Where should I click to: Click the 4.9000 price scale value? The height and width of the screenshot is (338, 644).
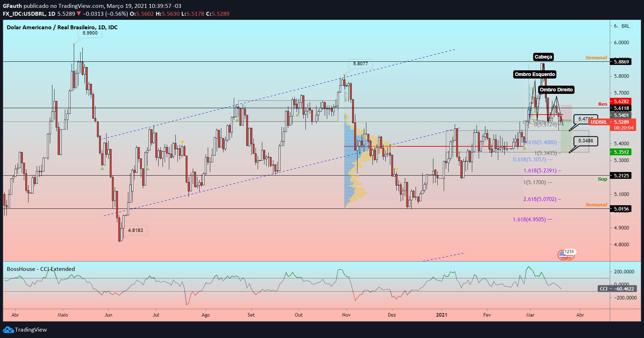pyautogui.click(x=621, y=228)
